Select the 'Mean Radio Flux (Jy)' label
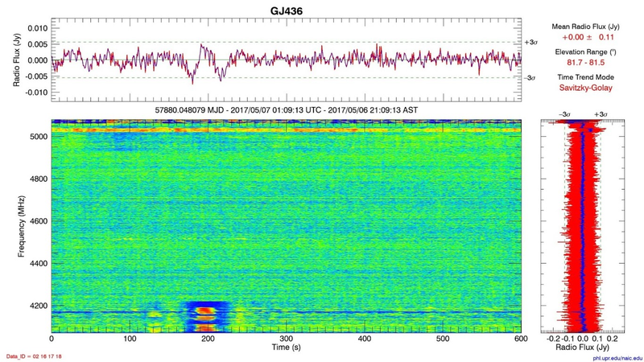The image size is (644, 362). click(585, 27)
